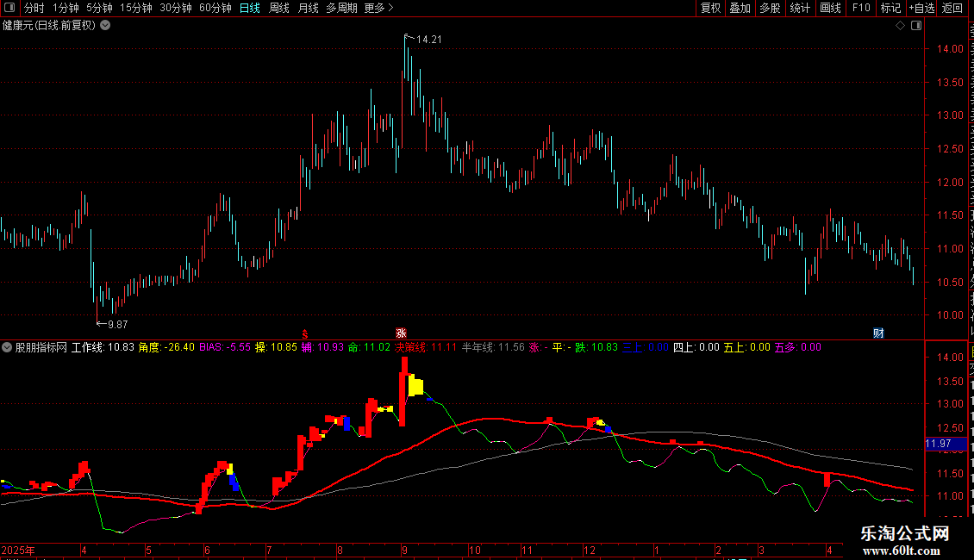Click the 四上: 0.00 value
This screenshot has height=560, width=974.
[696, 347]
